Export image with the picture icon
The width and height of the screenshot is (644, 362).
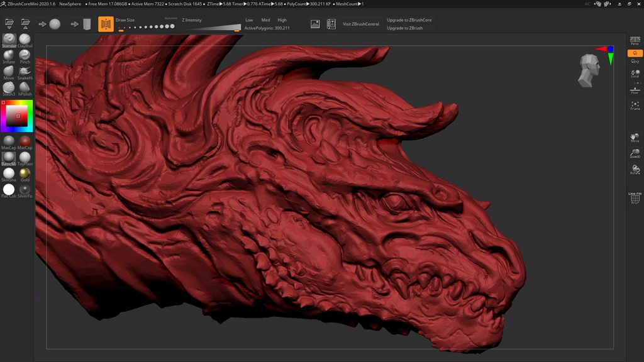point(315,25)
